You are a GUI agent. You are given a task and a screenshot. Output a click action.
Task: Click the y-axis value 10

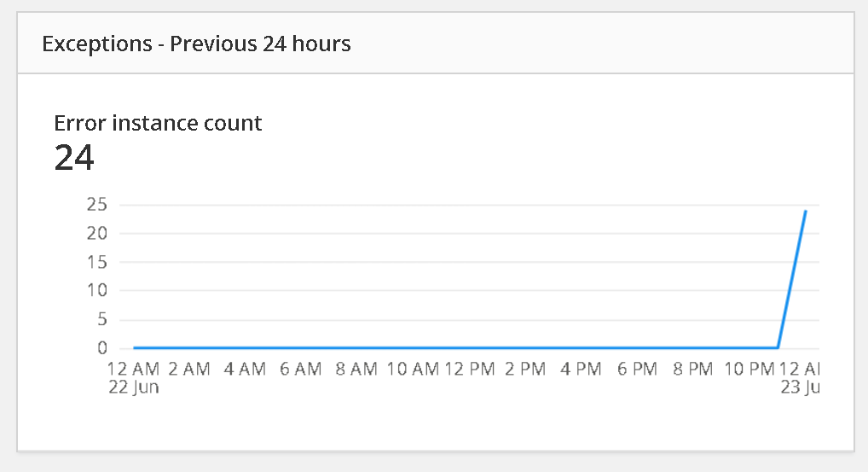pos(97,290)
